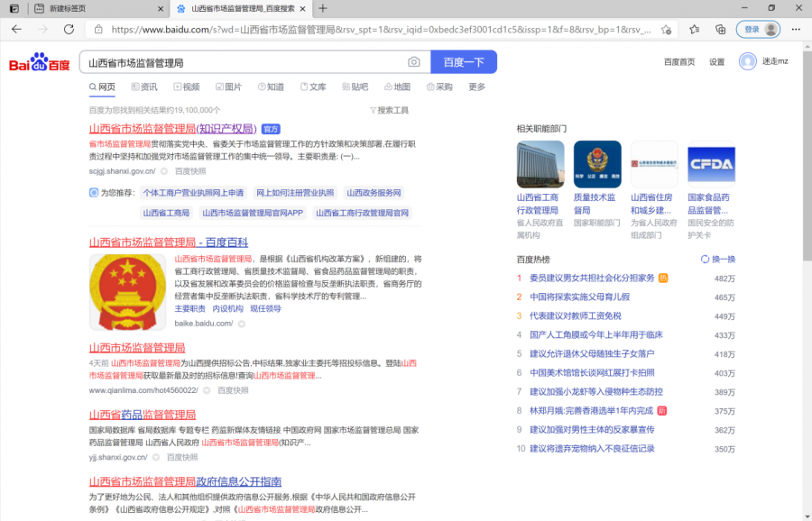Screen dimensions: 812x521
Task: Click the 迷走mz user avatar
Action: point(747,61)
